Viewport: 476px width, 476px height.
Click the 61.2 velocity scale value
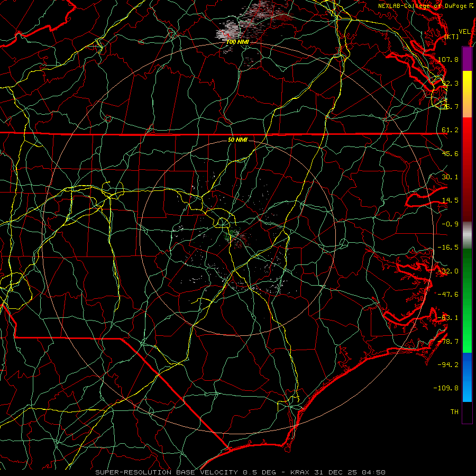coord(450,130)
